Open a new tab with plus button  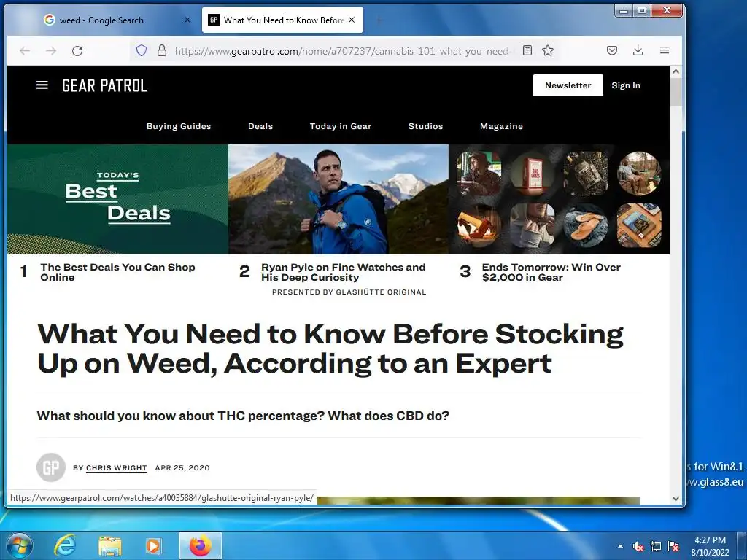379,20
